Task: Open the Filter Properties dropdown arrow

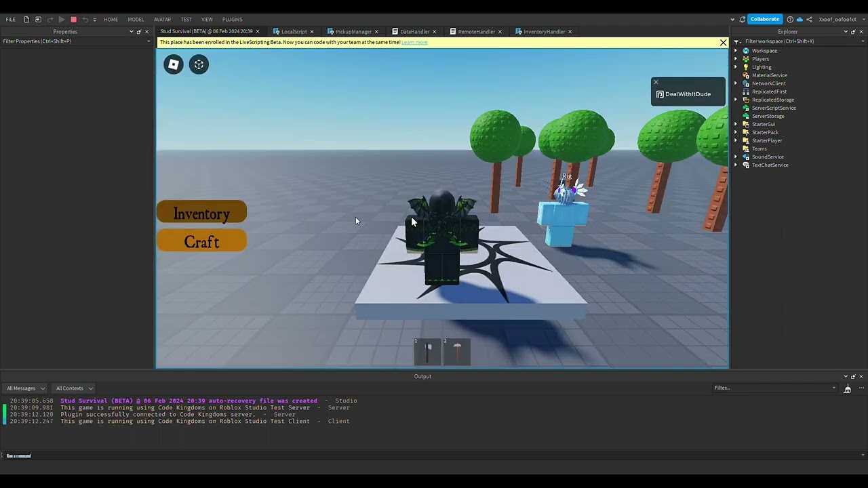Action: click(149, 41)
